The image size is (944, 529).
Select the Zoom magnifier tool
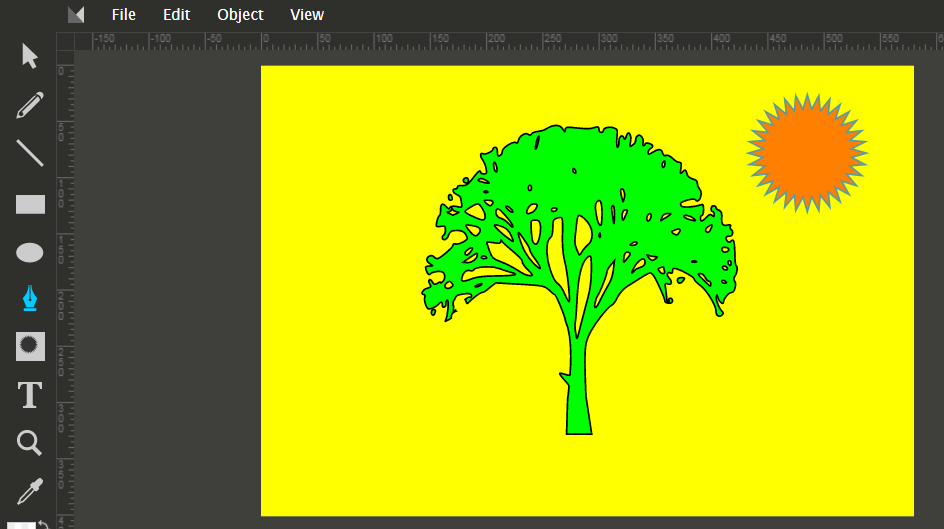point(29,443)
